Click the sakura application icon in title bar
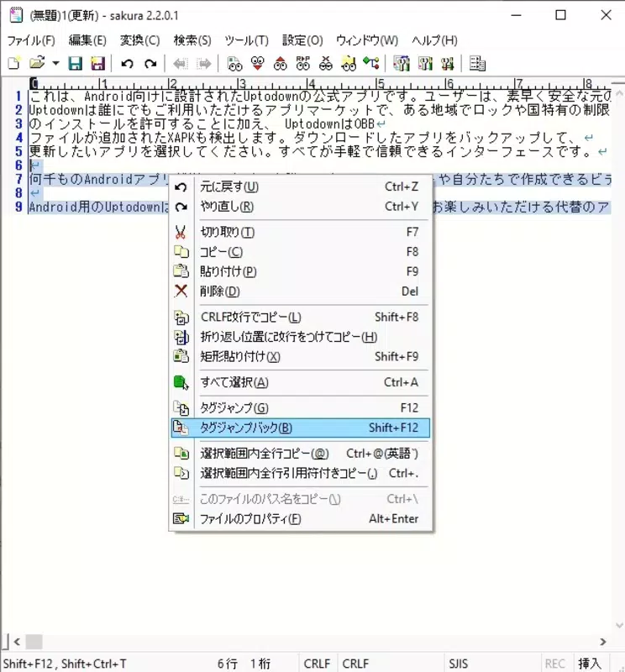Image resolution: width=625 pixels, height=672 pixels. [16, 15]
